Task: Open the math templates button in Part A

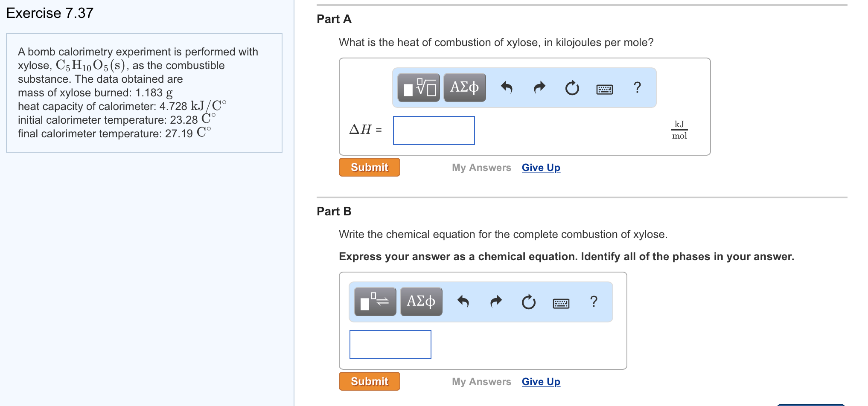Action: click(x=419, y=87)
